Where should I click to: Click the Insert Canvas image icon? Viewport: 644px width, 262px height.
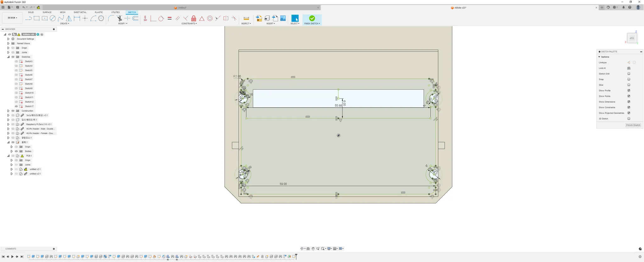[x=283, y=18]
